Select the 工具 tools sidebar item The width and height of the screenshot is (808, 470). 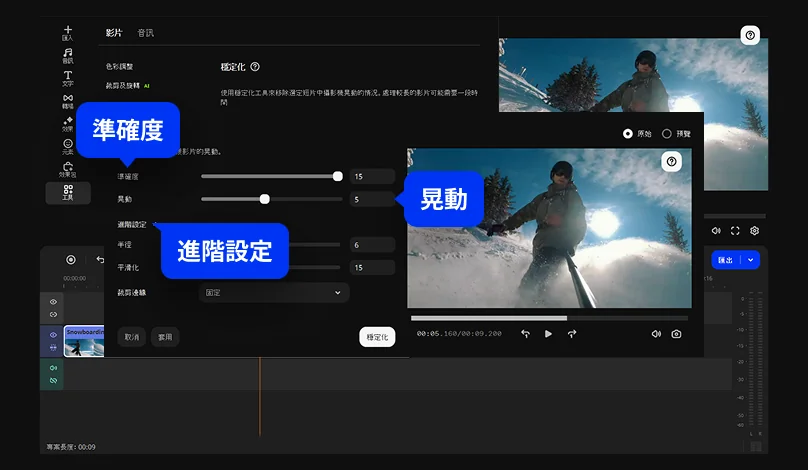click(x=68, y=193)
